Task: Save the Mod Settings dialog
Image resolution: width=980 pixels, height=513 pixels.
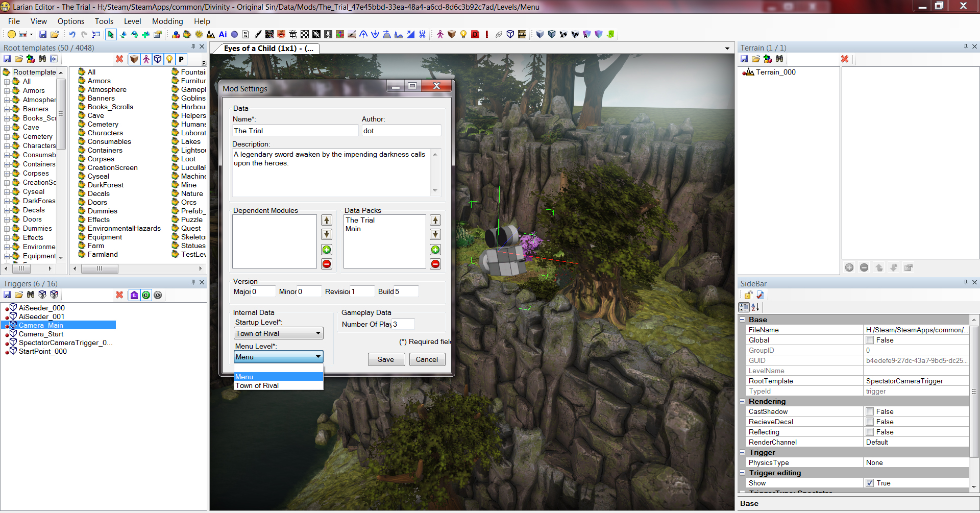Action: (x=386, y=359)
